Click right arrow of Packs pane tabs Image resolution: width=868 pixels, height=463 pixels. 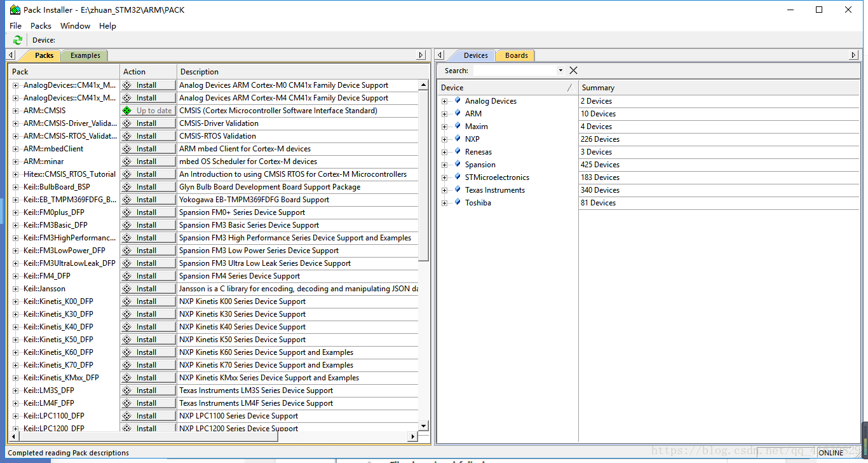click(x=421, y=55)
